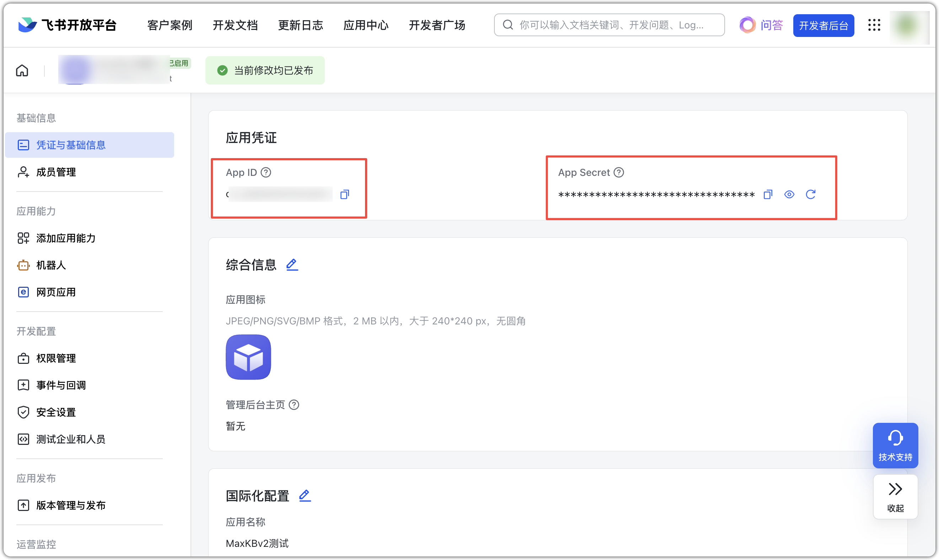The width and height of the screenshot is (939, 560).
Task: Reveal the App Secret with the eye icon
Action: [x=789, y=194]
